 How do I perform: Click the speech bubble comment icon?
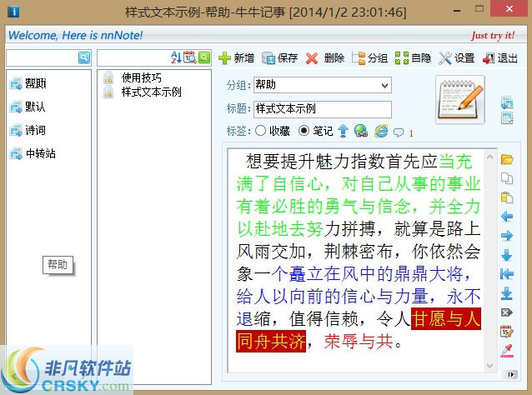point(399,132)
